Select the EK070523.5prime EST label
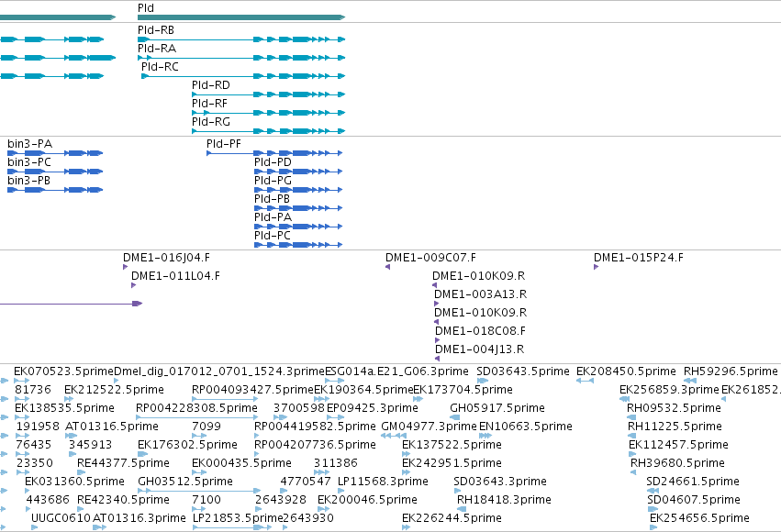 (63, 371)
